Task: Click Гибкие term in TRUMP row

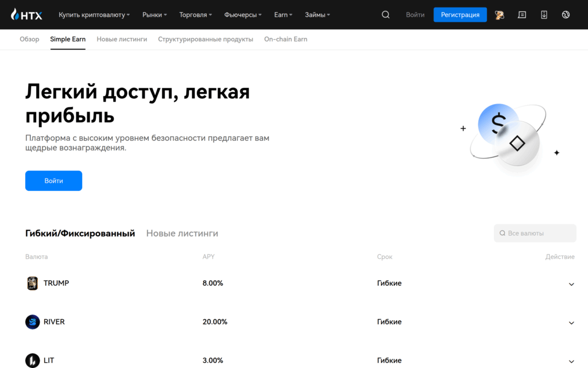Action: coord(389,283)
